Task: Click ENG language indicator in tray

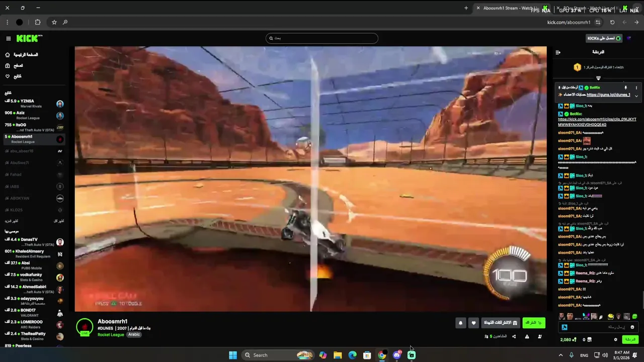Action: (x=584, y=355)
